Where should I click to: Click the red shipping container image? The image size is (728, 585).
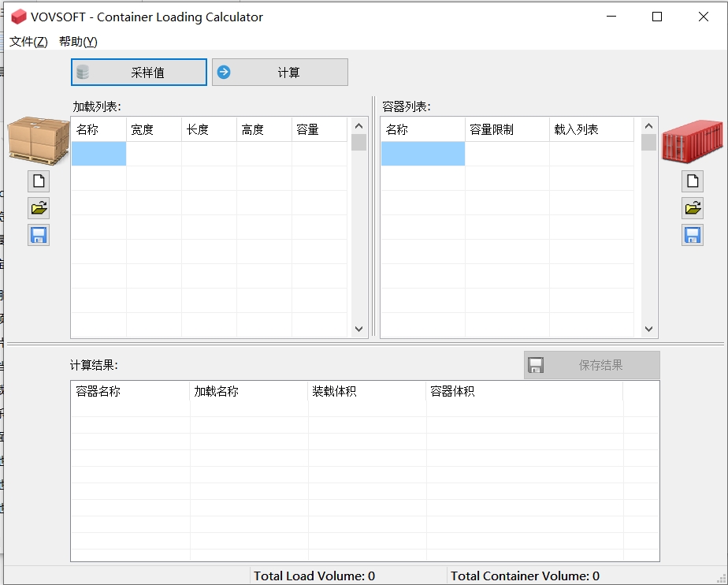[x=693, y=141]
